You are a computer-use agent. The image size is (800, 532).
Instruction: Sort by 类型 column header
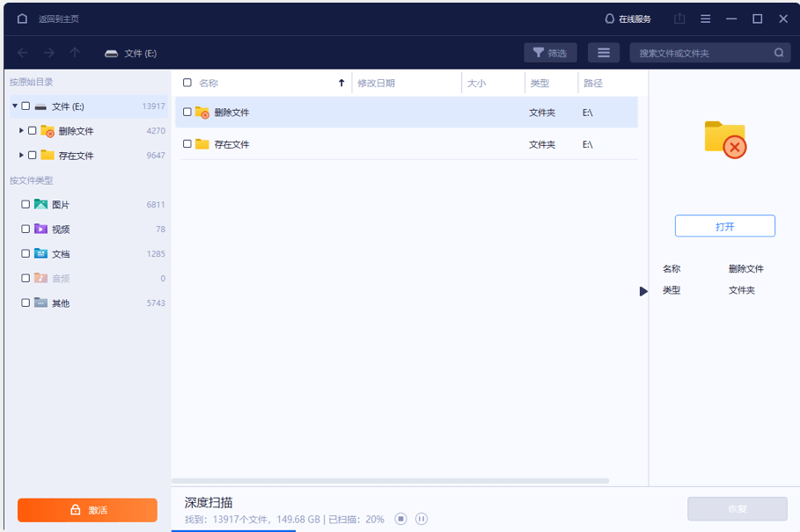coord(539,83)
